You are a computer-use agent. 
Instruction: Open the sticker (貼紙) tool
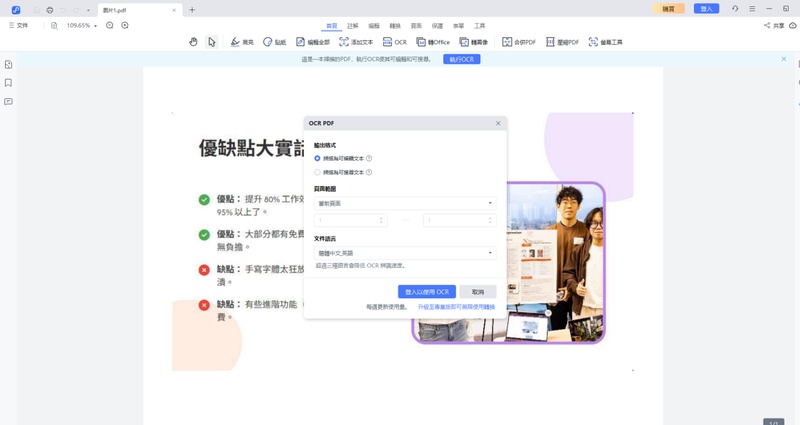pos(274,42)
